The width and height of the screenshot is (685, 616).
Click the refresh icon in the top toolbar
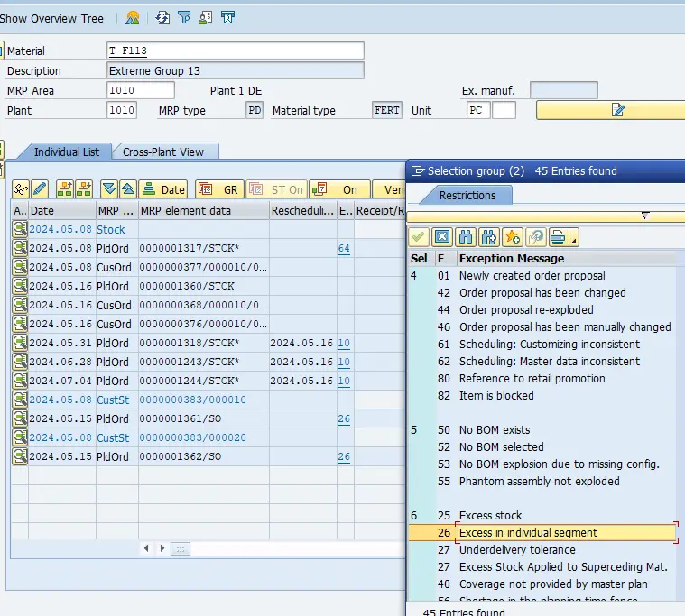(162, 17)
